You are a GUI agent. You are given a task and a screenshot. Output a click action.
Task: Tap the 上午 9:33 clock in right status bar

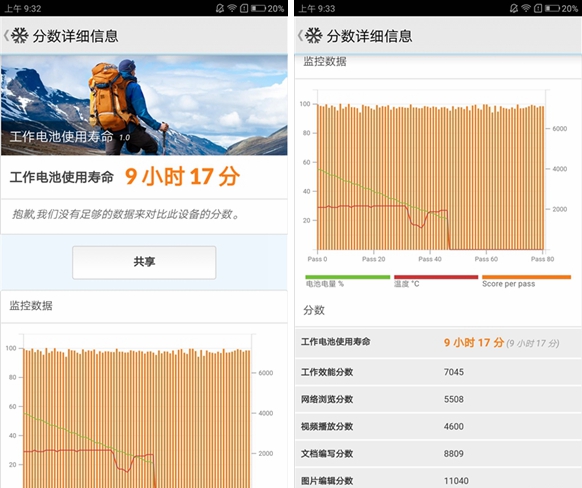317,9
